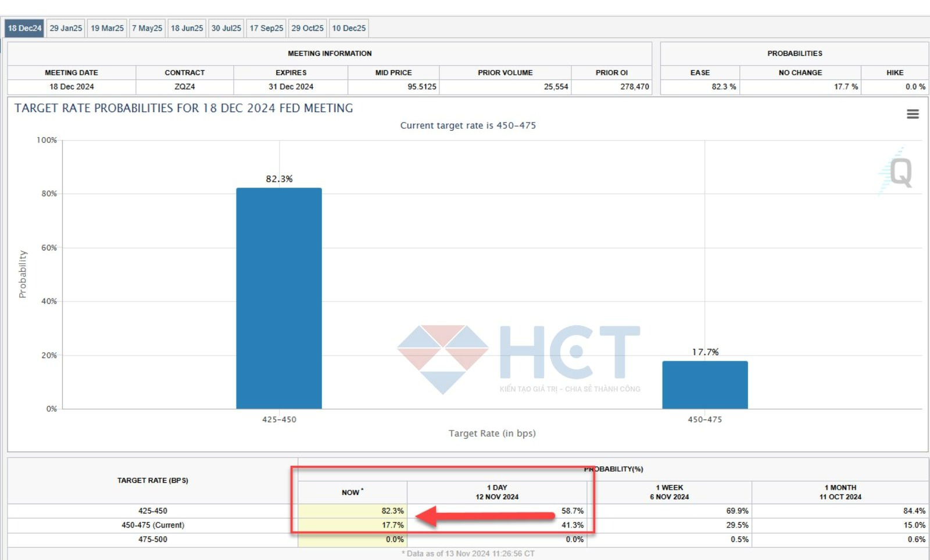Switch to the 17 Sep25 tab
The height and width of the screenshot is (560, 930).
pyautogui.click(x=266, y=28)
